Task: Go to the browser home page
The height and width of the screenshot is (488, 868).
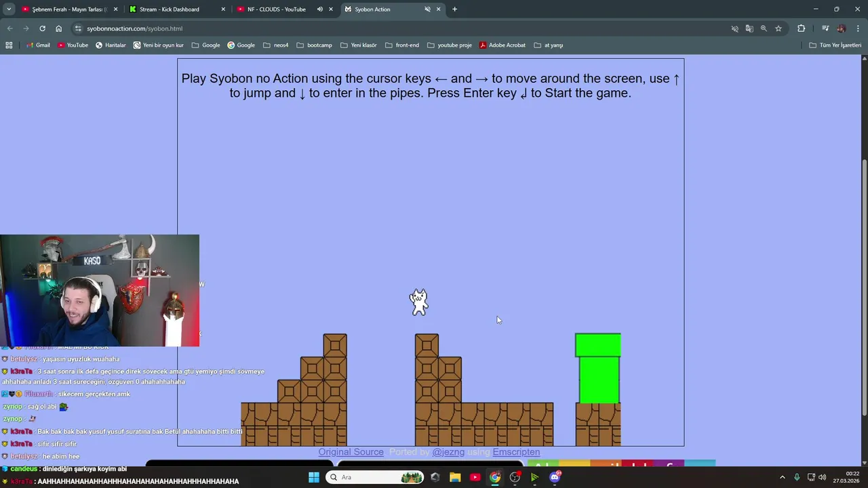Action: point(58,28)
